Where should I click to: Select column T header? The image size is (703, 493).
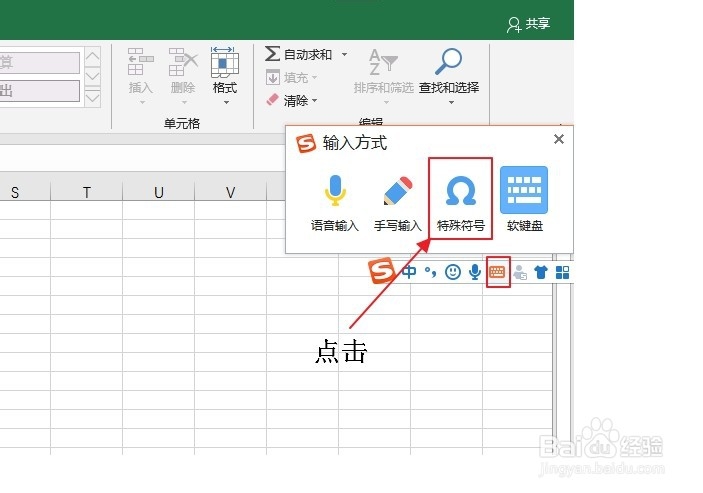click(87, 192)
